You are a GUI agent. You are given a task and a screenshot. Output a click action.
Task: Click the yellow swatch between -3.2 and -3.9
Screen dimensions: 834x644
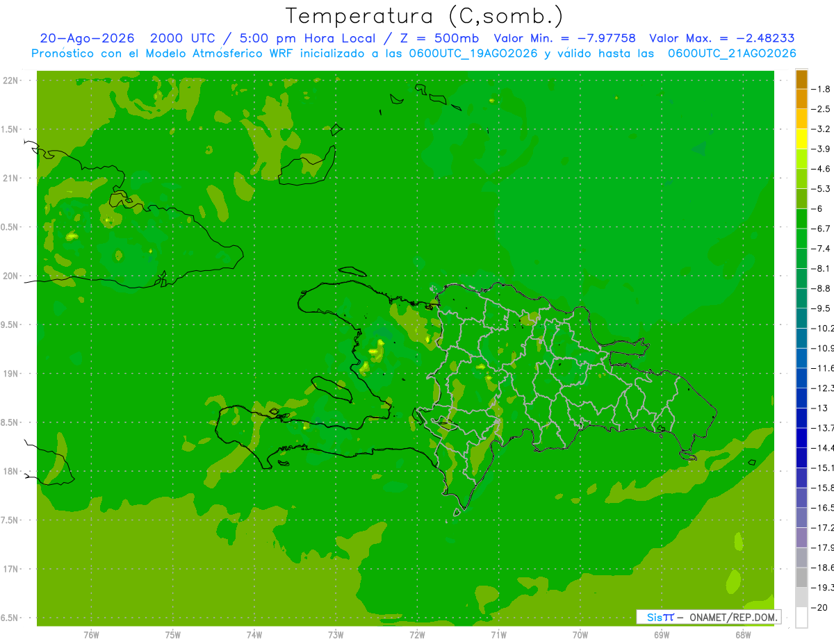[x=801, y=139]
